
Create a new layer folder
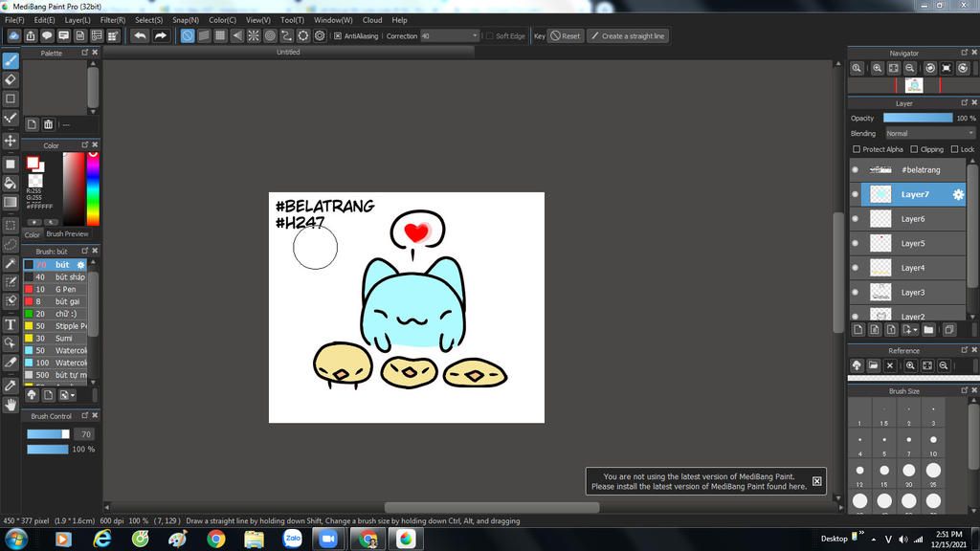coord(928,330)
